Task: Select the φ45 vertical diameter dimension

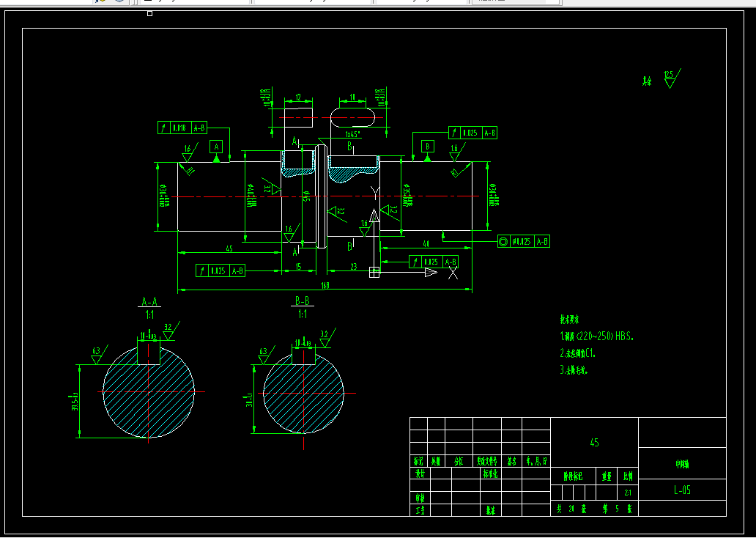Action: pos(305,196)
